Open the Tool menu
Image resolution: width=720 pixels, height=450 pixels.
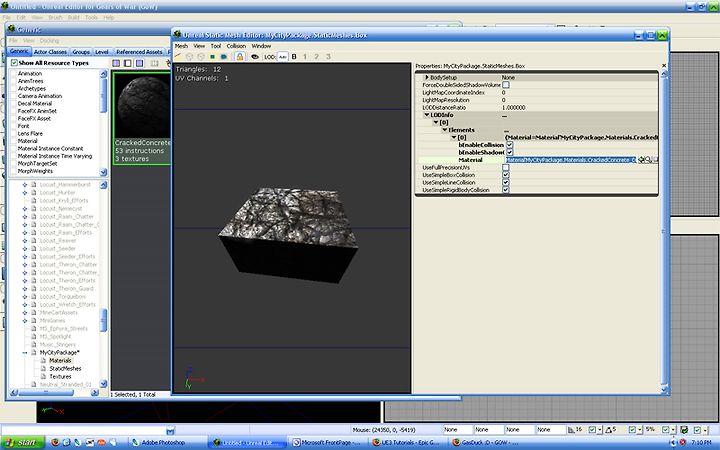point(216,46)
